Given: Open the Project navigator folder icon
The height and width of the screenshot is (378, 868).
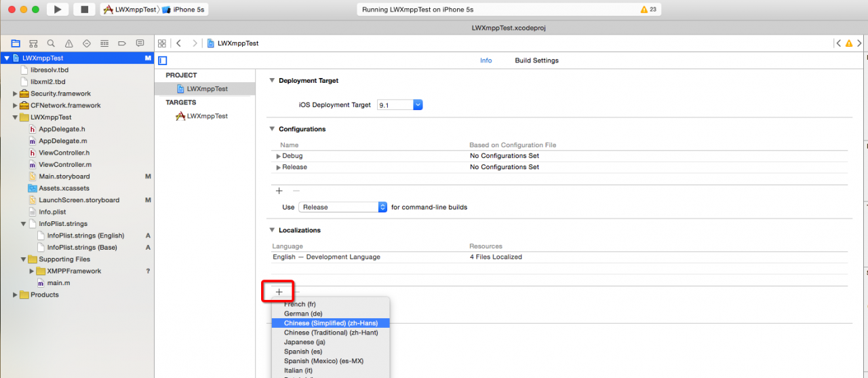Looking at the screenshot, I should point(16,43).
